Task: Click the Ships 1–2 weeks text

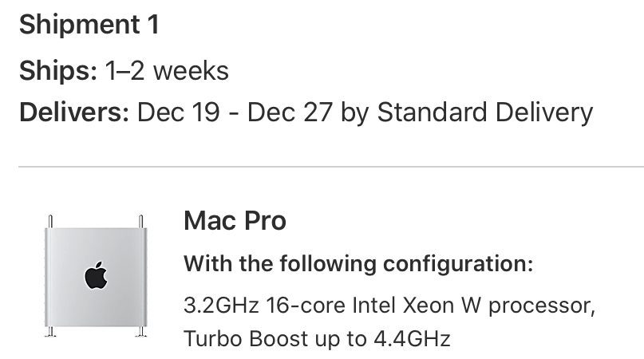Action: [124, 71]
